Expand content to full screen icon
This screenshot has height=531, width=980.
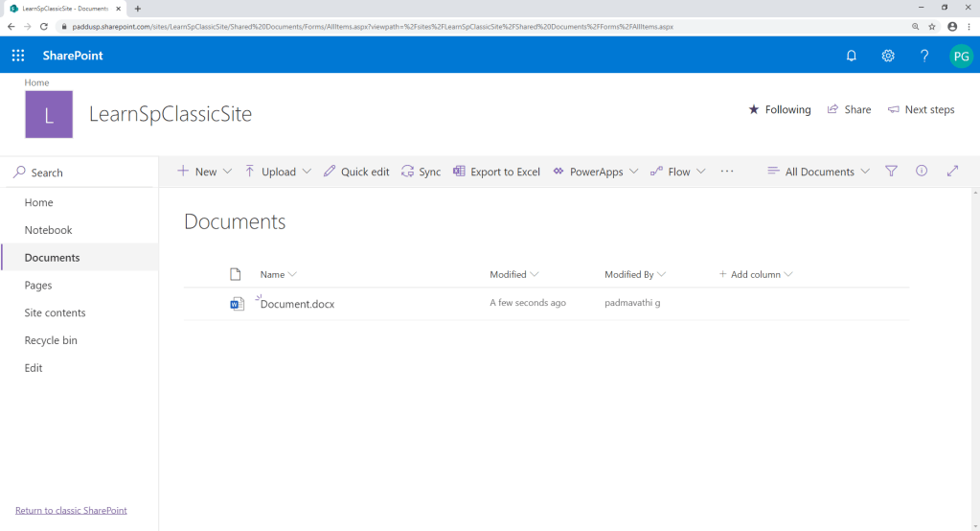(x=952, y=172)
